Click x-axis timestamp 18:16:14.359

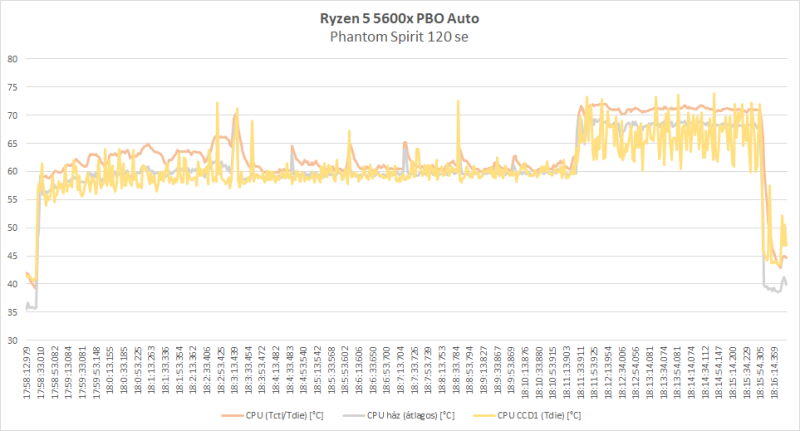(x=773, y=373)
